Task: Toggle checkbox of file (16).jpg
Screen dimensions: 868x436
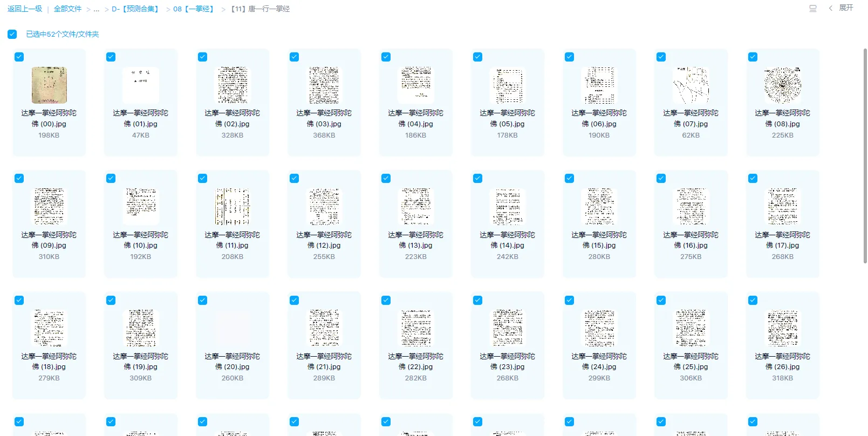Action: (x=661, y=178)
